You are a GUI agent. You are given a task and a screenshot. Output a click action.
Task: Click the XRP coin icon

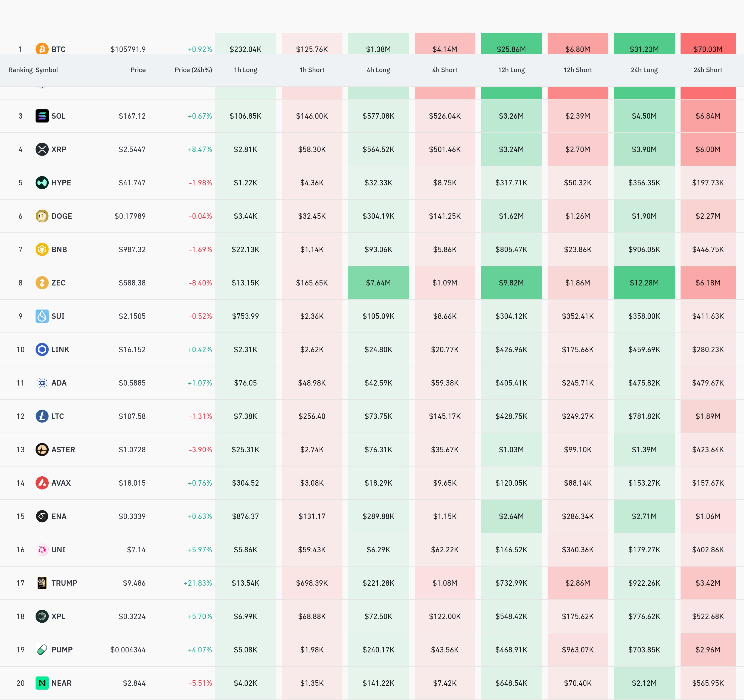pos(42,149)
